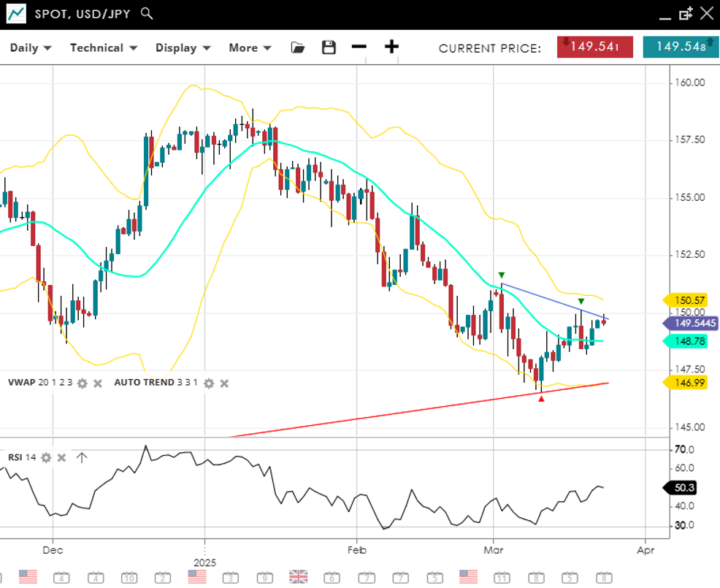Viewport: 720px width, 588px height.
Task: Remove the VWAP indicator
Action: pos(98,383)
